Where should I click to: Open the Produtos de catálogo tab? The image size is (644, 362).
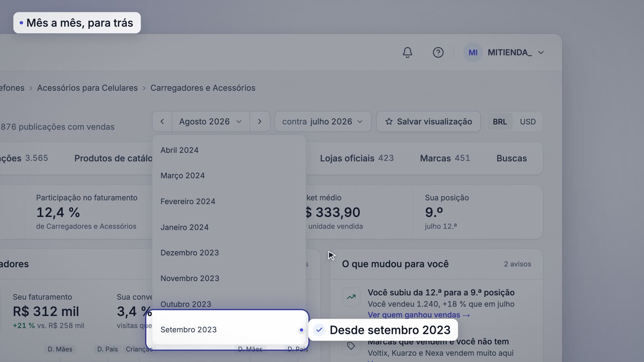pos(114,158)
